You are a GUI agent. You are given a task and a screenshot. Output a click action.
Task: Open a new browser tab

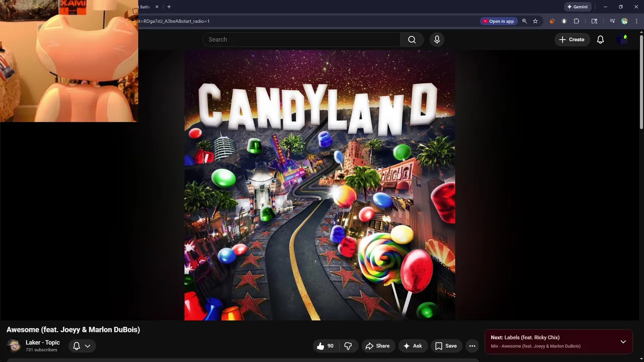tap(169, 7)
